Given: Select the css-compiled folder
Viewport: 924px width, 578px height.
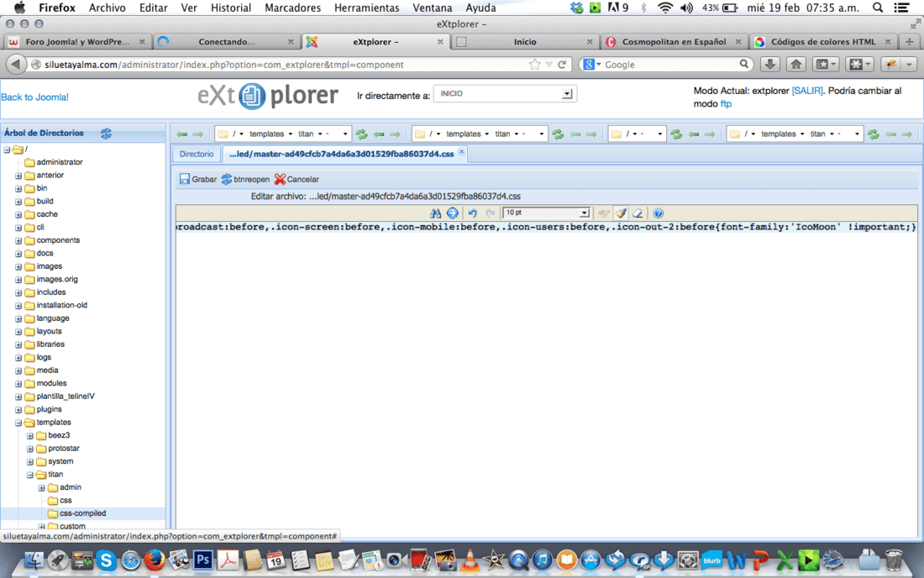Looking at the screenshot, I should [x=82, y=513].
